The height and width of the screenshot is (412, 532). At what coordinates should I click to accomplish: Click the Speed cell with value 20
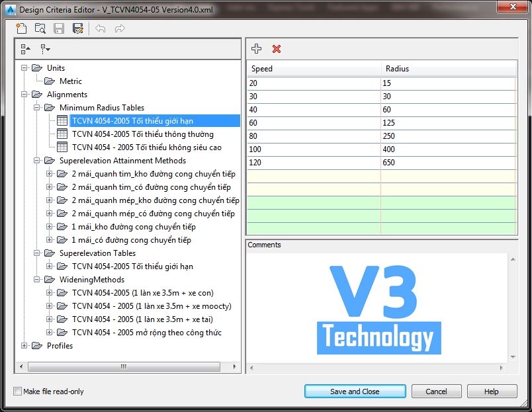tap(314, 83)
